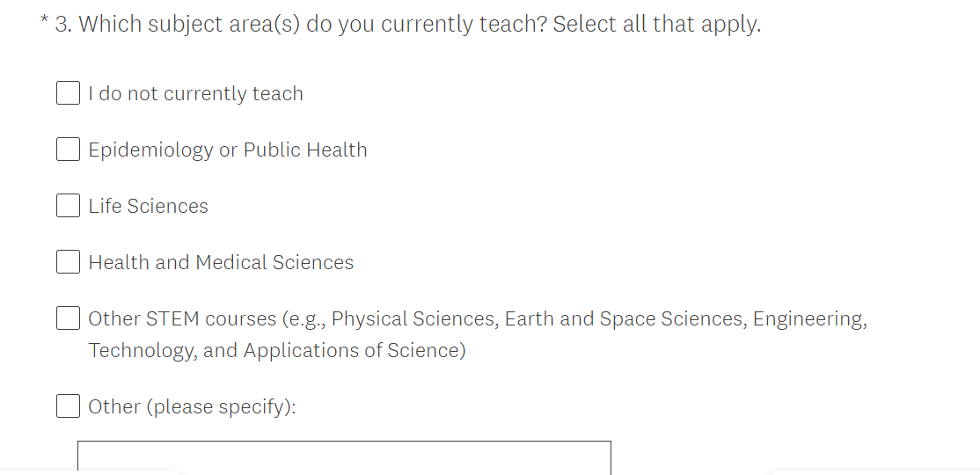Check the 'I do not currently teach' box
Image resolution: width=980 pixels, height=475 pixels.
[x=69, y=93]
